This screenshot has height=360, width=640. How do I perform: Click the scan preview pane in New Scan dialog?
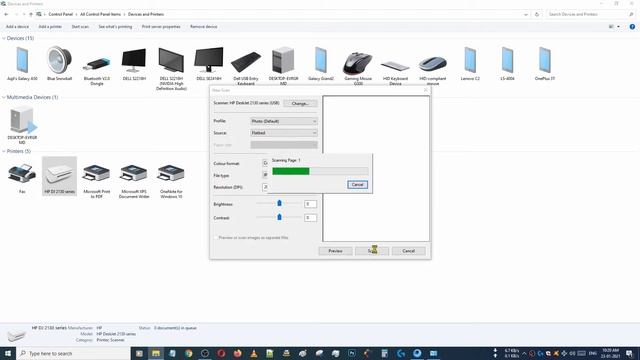click(x=376, y=169)
